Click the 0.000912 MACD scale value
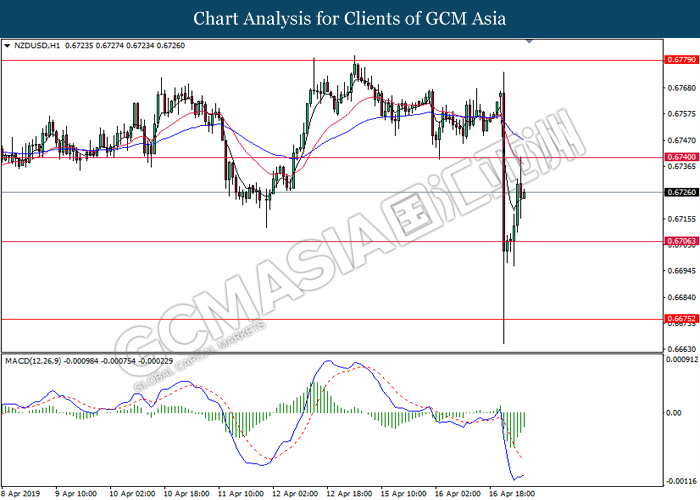The width and height of the screenshot is (700, 500). click(x=681, y=359)
